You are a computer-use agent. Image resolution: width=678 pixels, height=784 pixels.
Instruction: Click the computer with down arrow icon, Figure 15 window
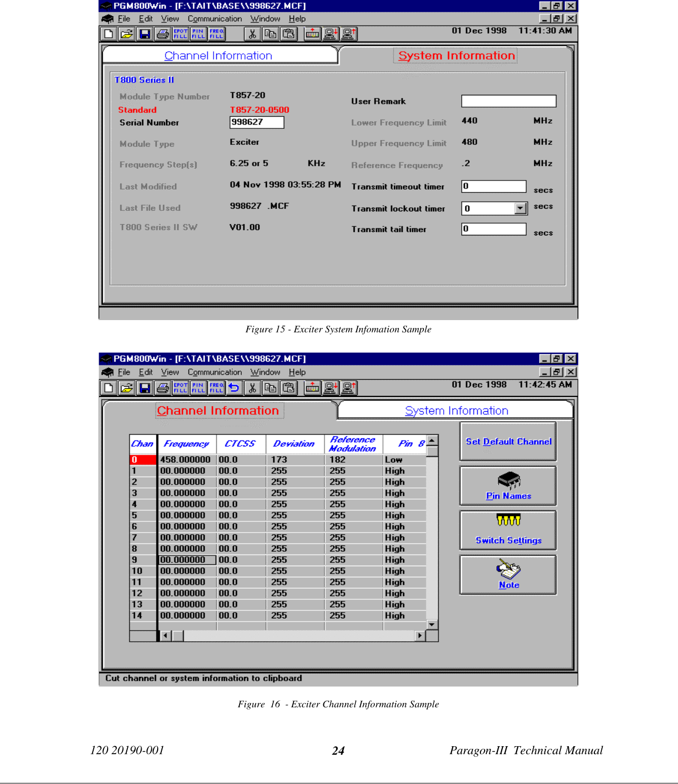pos(331,34)
